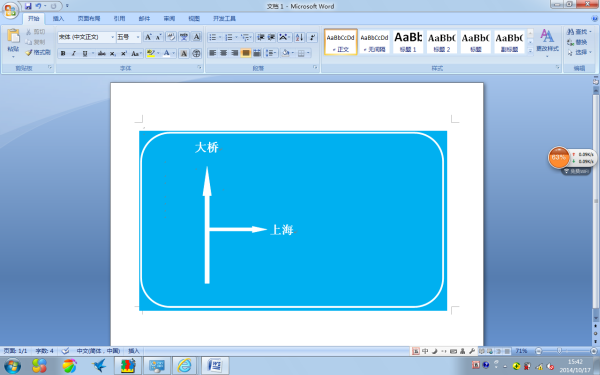Decrease paragraph indent
This screenshot has width=600, height=375.
pos(261,37)
